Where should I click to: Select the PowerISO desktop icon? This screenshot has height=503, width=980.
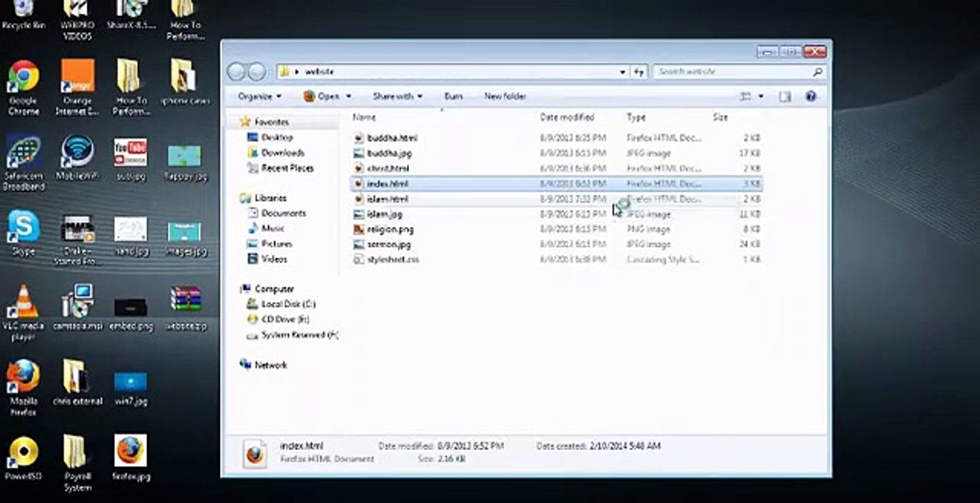pos(23,459)
